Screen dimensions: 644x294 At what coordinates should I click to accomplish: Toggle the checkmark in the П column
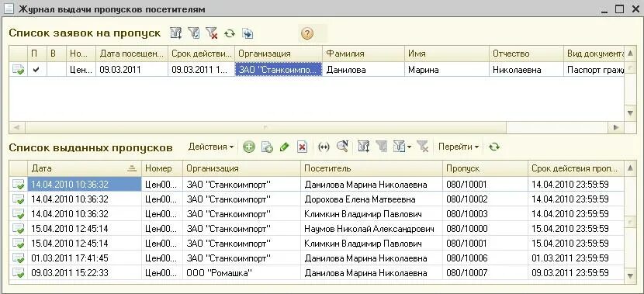click(36, 70)
